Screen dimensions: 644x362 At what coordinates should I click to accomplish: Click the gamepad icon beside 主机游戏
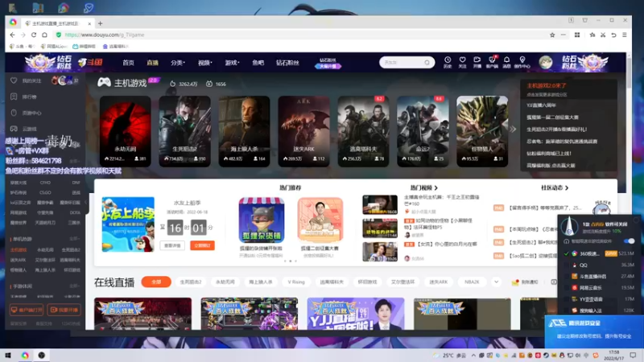point(104,83)
